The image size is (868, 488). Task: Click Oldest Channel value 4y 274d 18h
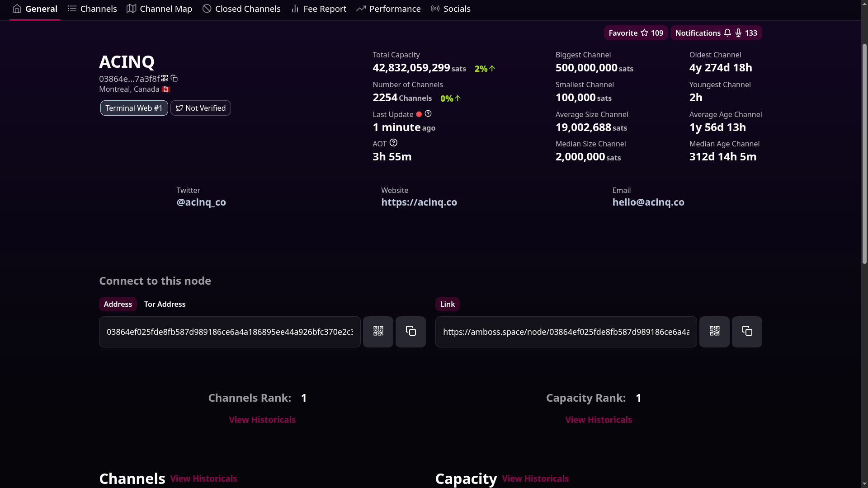[x=721, y=68]
